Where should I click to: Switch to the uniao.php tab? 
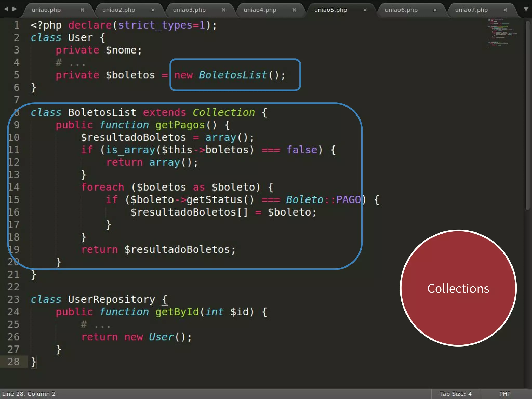click(x=46, y=10)
